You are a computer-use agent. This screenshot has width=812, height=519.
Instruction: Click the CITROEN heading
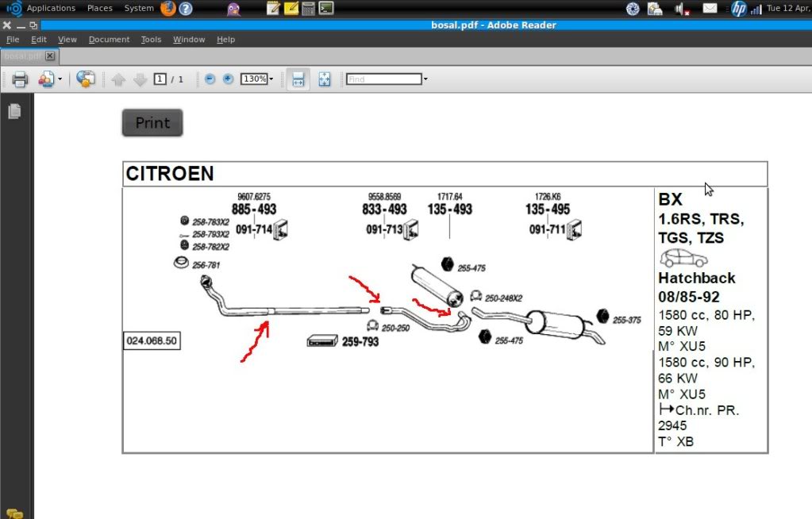170,174
